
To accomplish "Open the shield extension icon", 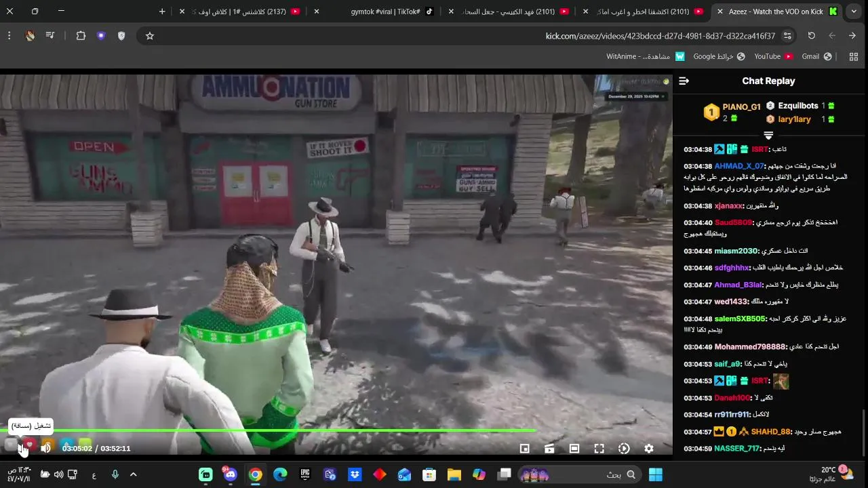I will [x=121, y=36].
